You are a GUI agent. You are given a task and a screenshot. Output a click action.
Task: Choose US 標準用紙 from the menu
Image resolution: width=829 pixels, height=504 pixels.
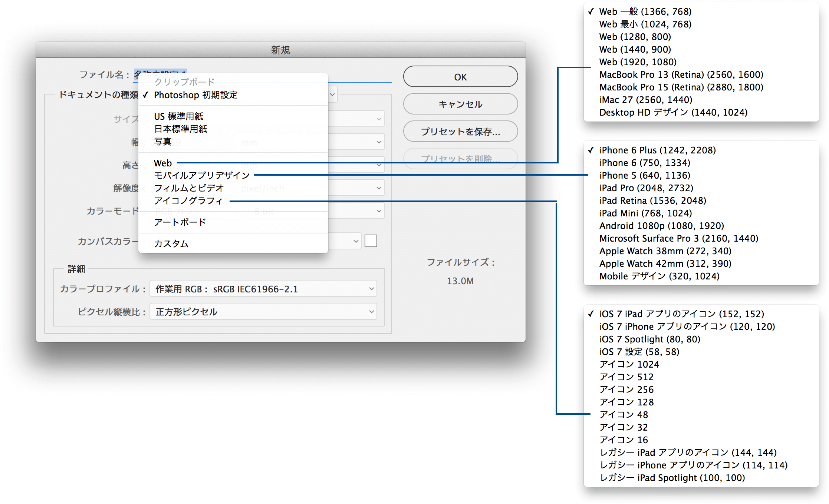[x=233, y=116]
